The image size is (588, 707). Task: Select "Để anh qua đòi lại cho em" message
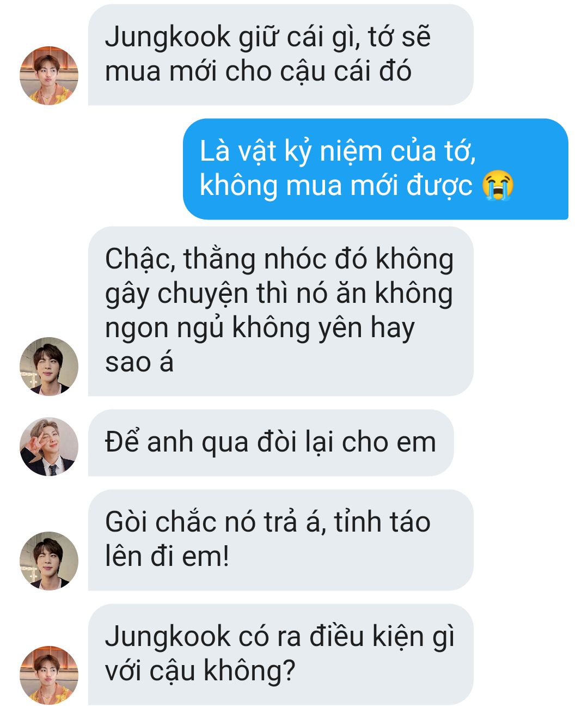coord(271,443)
